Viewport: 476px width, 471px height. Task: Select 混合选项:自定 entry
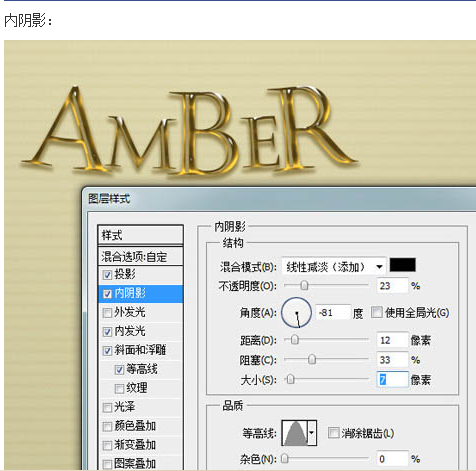(140, 256)
